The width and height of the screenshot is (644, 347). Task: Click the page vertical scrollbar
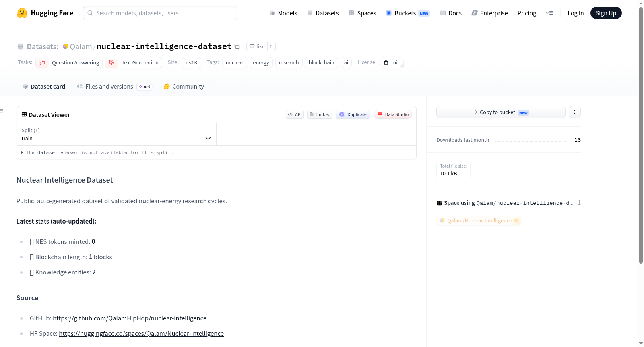[x=641, y=135]
